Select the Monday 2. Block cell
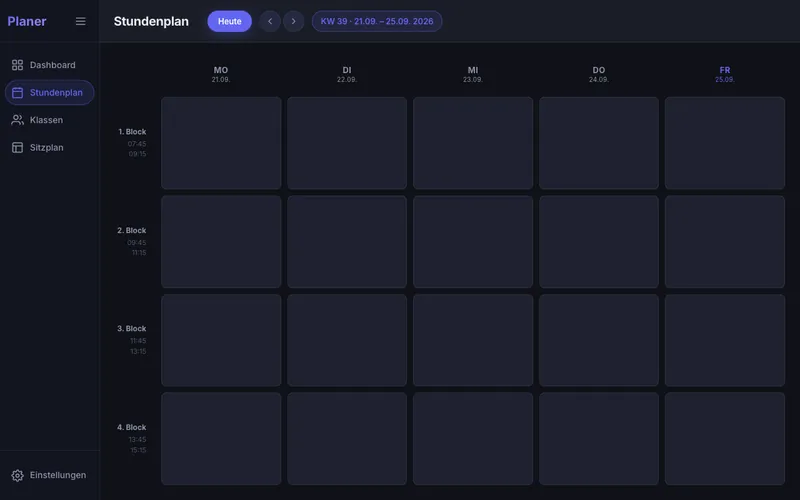This screenshot has width=800, height=500. [x=221, y=242]
